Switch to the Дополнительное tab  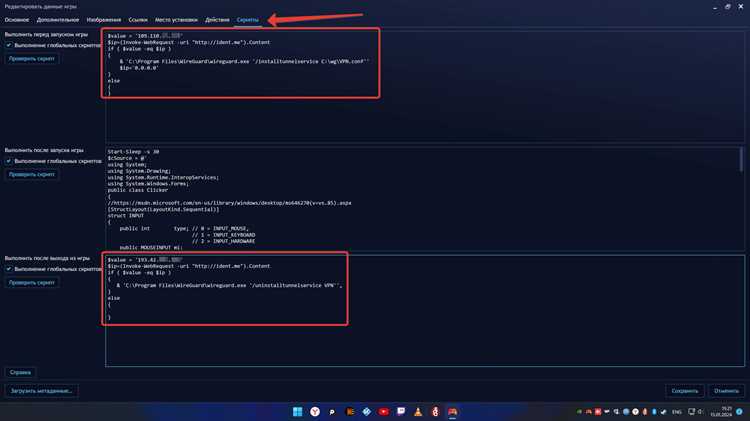point(58,20)
